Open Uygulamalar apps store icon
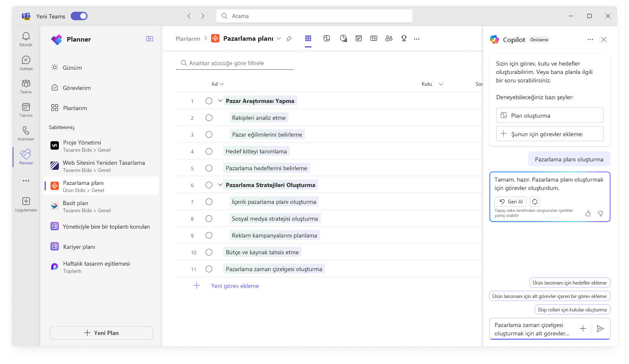The image size is (629, 364). pyautogui.click(x=26, y=204)
